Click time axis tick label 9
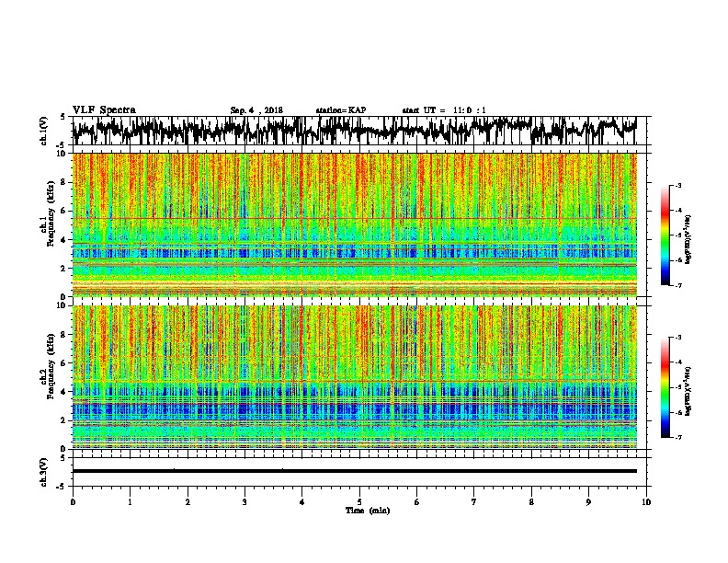The width and height of the screenshot is (728, 563). [x=588, y=502]
